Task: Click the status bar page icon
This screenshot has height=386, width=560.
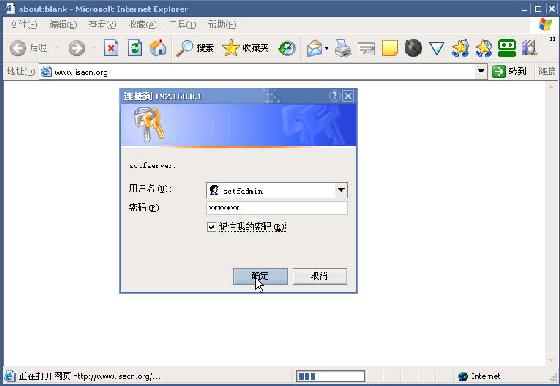Action: (10, 376)
